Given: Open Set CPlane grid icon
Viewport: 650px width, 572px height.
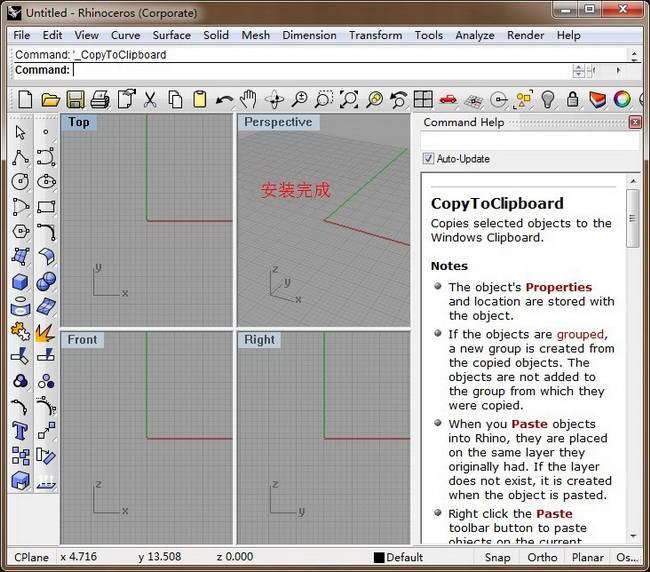Looking at the screenshot, I should click(473, 100).
